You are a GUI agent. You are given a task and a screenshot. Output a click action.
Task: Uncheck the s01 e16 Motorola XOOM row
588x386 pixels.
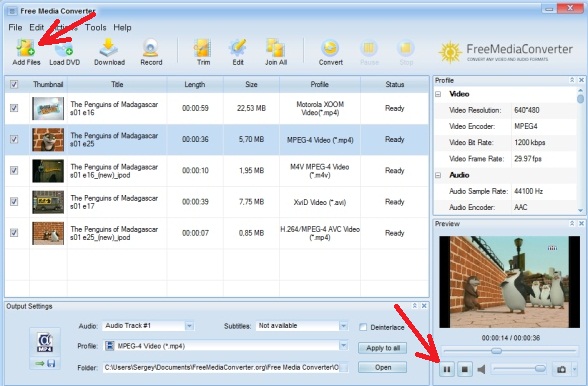[14, 108]
